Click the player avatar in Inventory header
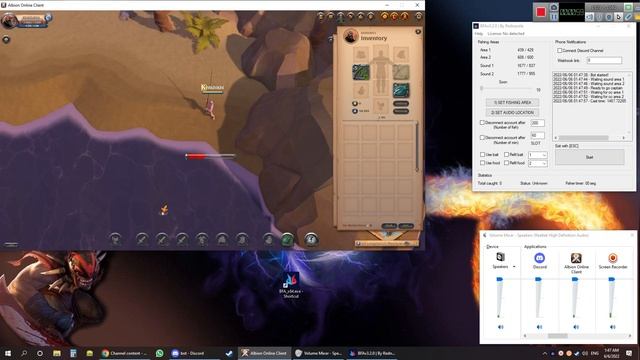The width and height of the screenshot is (640, 360). (x=351, y=36)
